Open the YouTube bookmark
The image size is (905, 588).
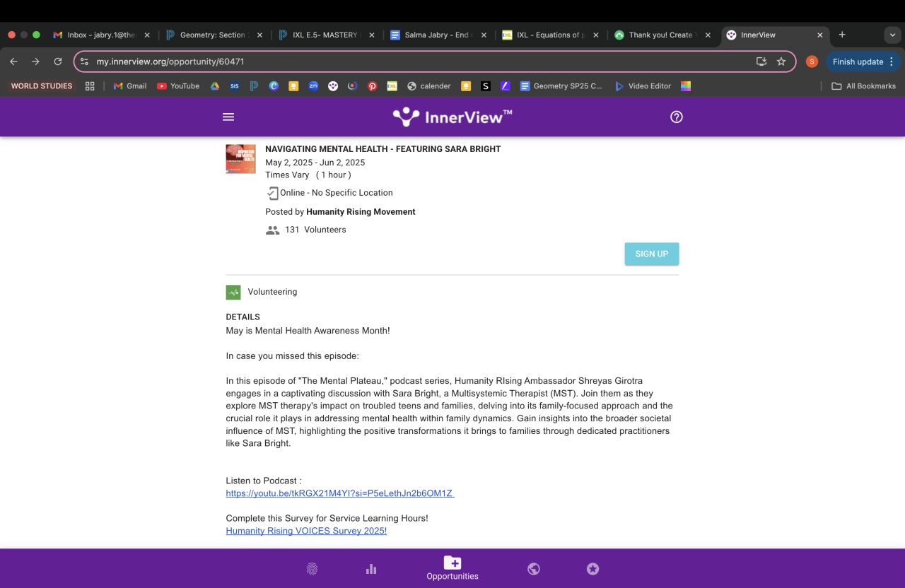(x=178, y=86)
